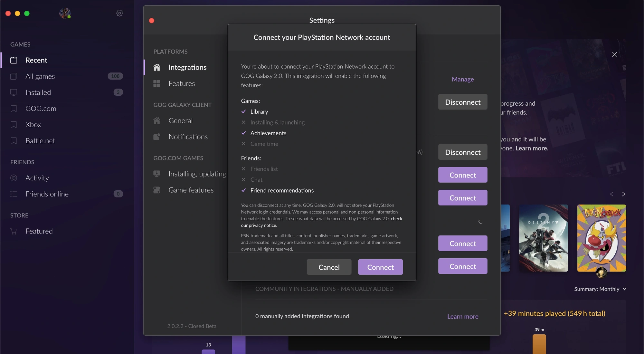Select the Integrations home icon
Viewport: 644px width, 354px height.
[x=157, y=67]
